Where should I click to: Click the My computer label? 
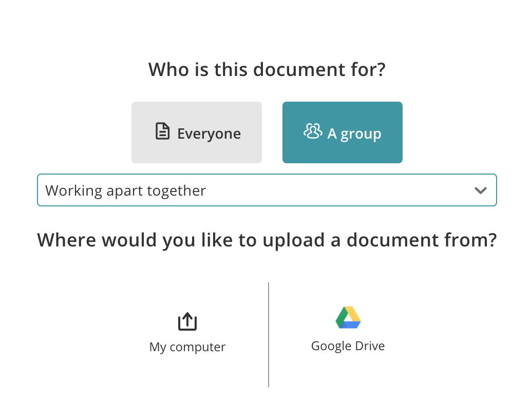pyautogui.click(x=187, y=347)
